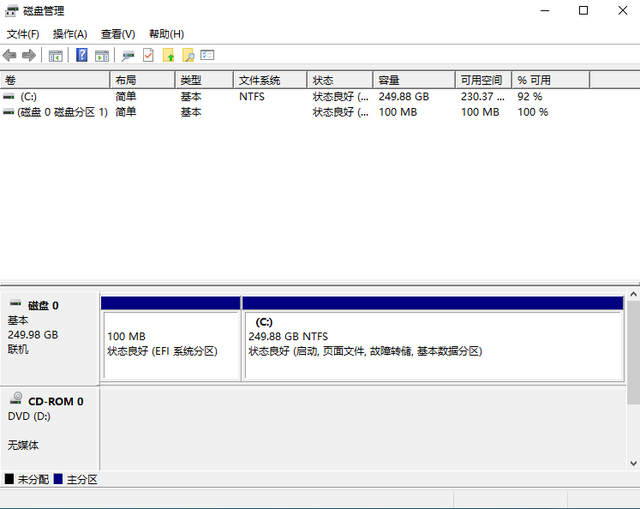This screenshot has height=509, width=640.
Task: Sort by the 可用空间 column header
Action: pyautogui.click(x=483, y=80)
